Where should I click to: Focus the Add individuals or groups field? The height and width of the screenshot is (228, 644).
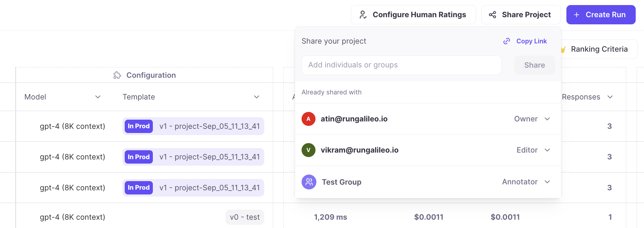pyautogui.click(x=401, y=65)
